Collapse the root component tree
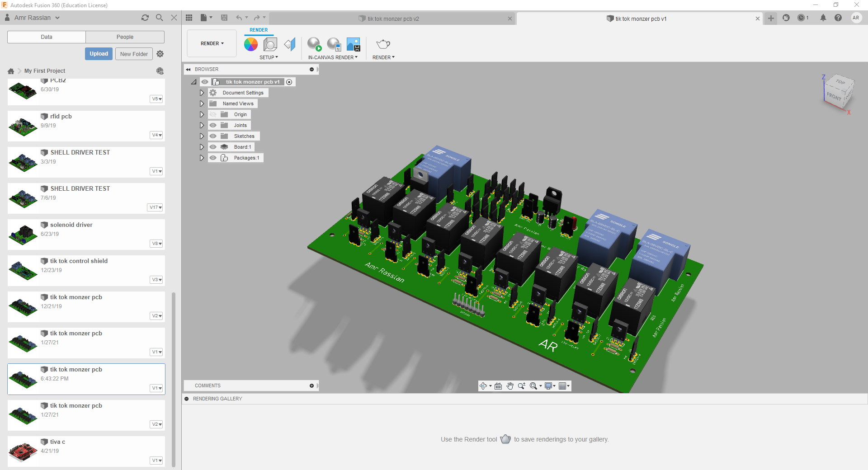Image resolution: width=868 pixels, height=470 pixels. [194, 82]
